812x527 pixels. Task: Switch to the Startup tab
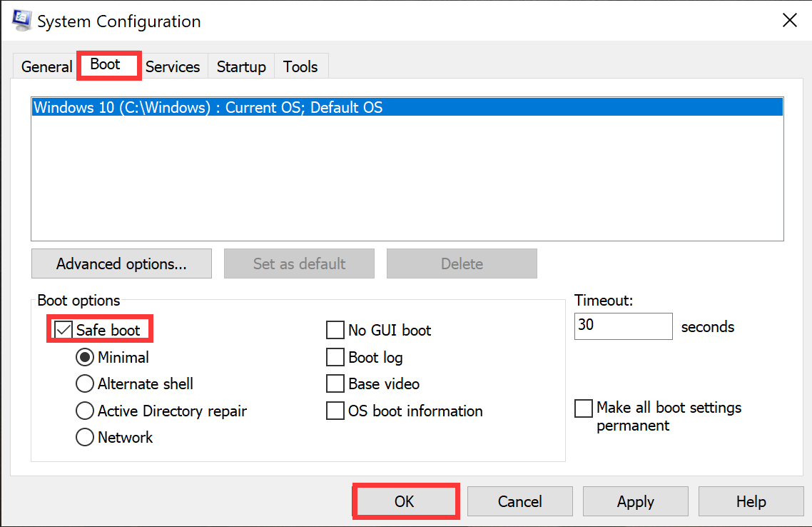pyautogui.click(x=240, y=66)
